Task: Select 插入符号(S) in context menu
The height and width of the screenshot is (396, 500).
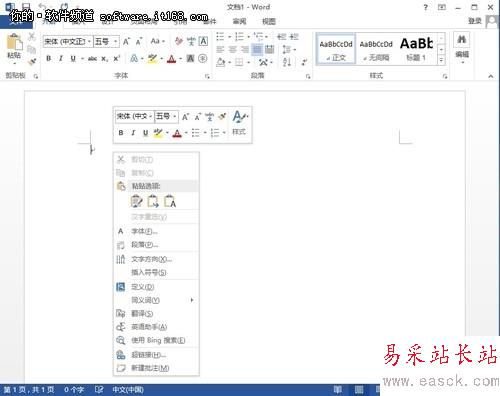Action: [x=156, y=272]
